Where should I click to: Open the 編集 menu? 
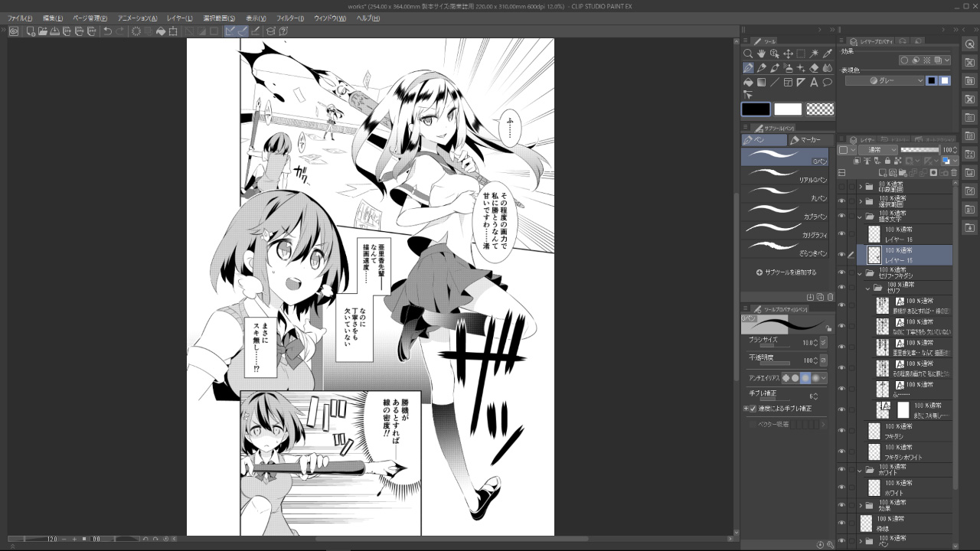tap(53, 18)
